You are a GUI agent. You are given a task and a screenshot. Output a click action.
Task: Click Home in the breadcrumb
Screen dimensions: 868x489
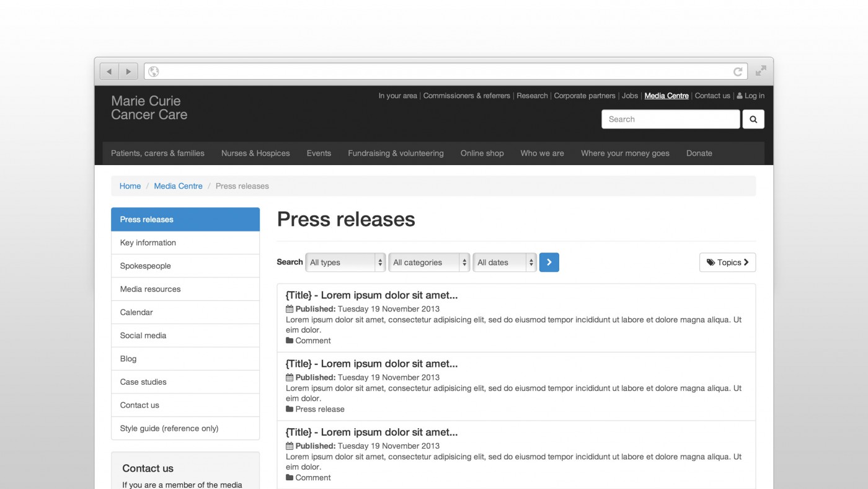(130, 186)
